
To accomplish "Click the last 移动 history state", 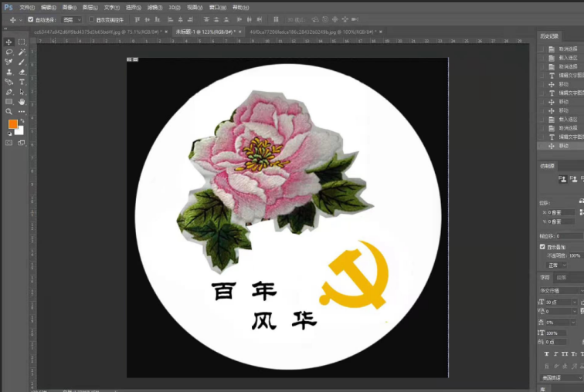I will [x=563, y=145].
